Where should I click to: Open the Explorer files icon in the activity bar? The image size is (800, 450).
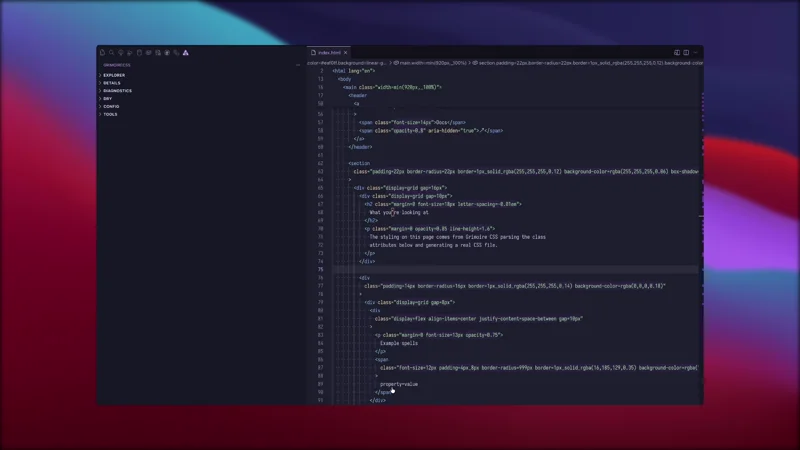tap(103, 53)
